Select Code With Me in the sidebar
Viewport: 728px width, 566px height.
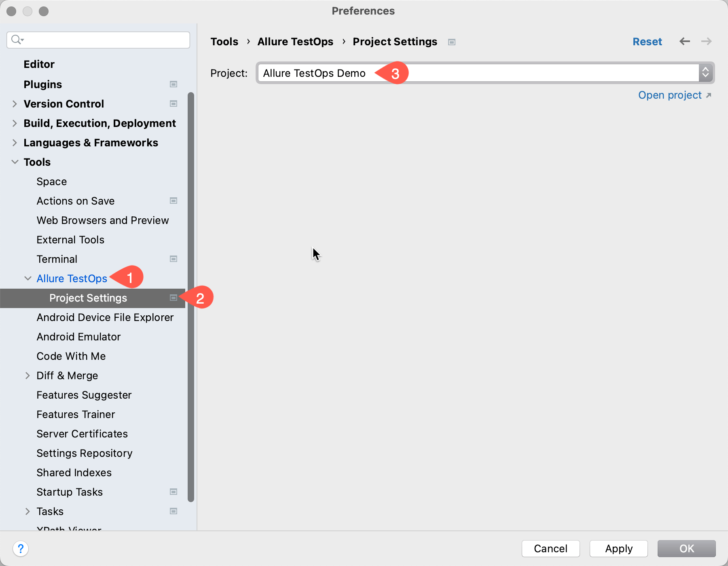pos(71,356)
